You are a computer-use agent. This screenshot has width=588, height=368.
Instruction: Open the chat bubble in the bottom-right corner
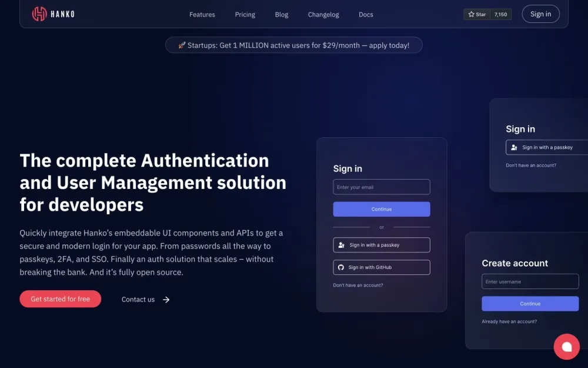pos(566,347)
